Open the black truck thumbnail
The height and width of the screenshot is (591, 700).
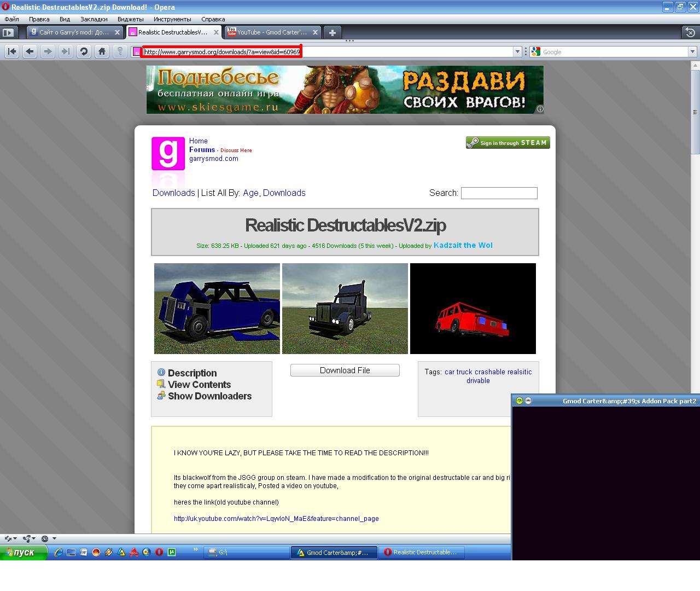tap(345, 309)
